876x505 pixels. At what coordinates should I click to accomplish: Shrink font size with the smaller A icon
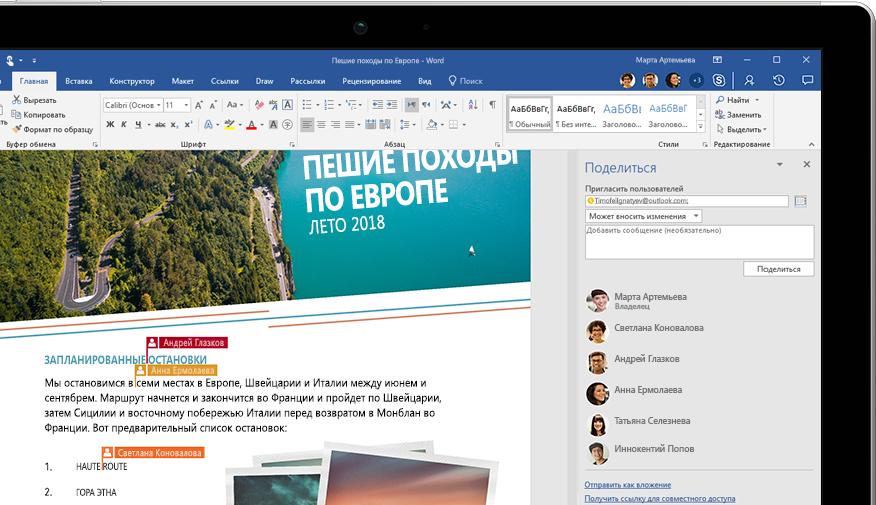click(213, 105)
